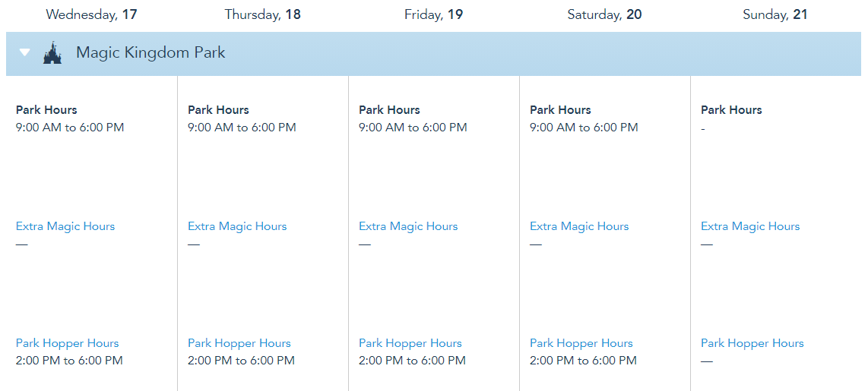Select the Sunday, 21 column header
This screenshot has height=391, width=868.
click(x=775, y=14)
